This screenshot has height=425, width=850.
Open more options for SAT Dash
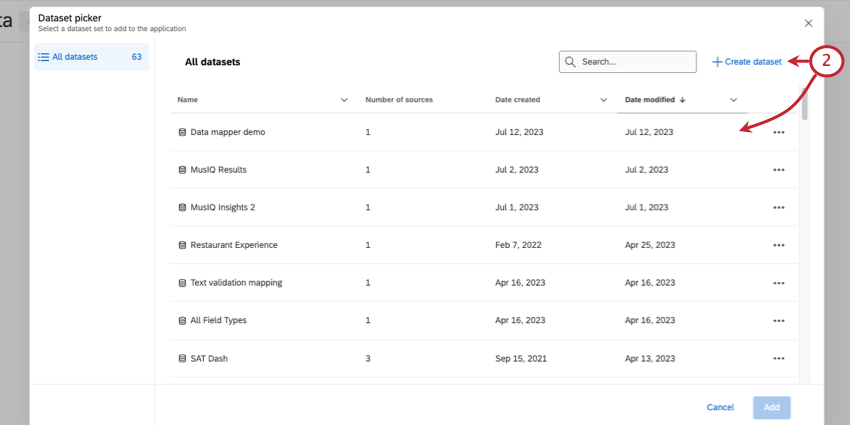(778, 358)
